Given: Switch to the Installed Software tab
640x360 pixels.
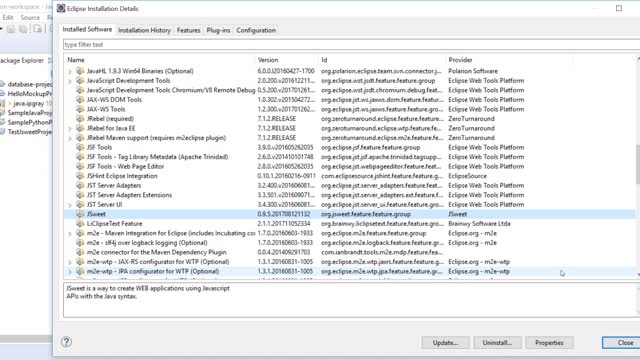Looking at the screenshot, I should (87, 29).
